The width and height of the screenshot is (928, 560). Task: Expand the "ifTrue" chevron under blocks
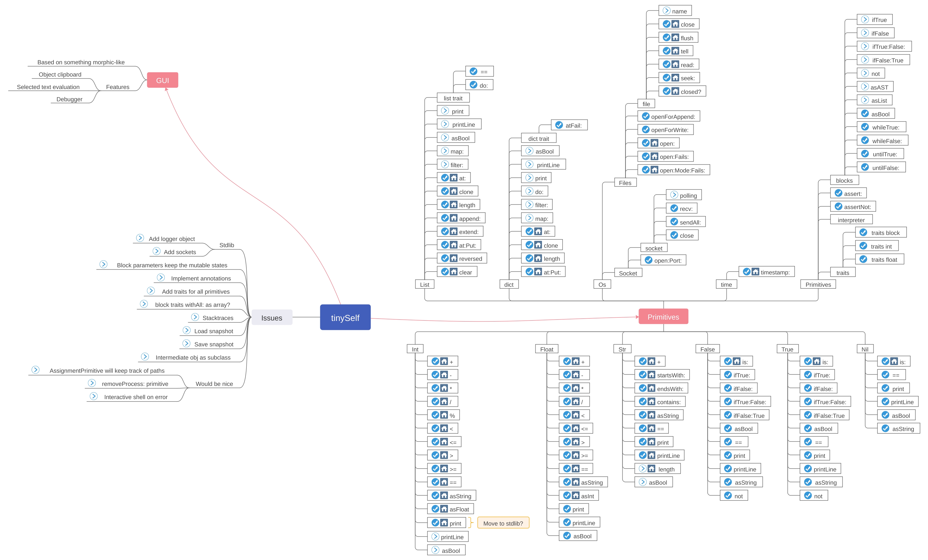865,19
